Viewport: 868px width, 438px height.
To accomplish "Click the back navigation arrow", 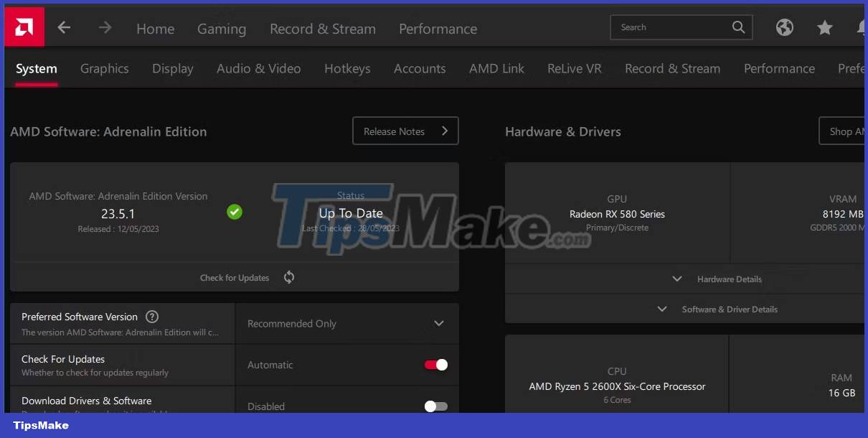I will coord(64,28).
